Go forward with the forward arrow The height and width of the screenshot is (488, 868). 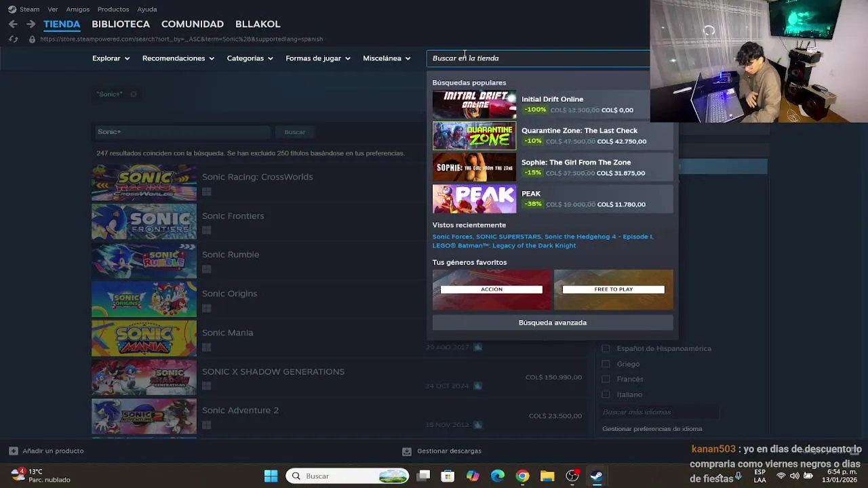point(31,24)
